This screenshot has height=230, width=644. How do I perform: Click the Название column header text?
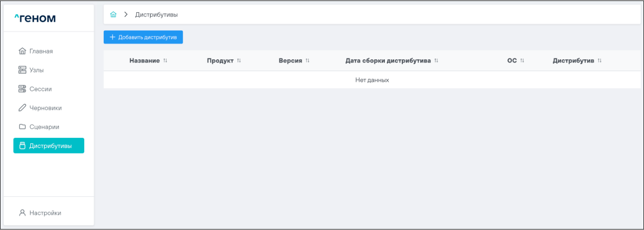coord(144,61)
